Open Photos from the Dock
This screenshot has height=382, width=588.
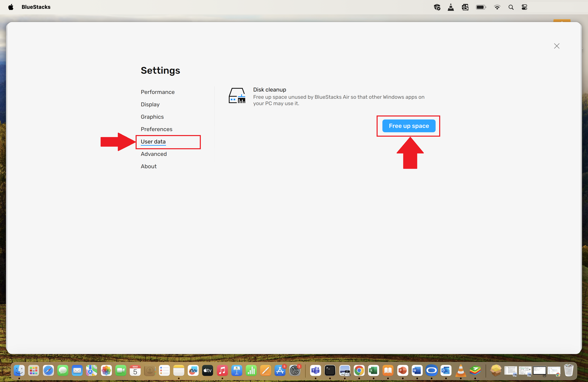pos(106,370)
